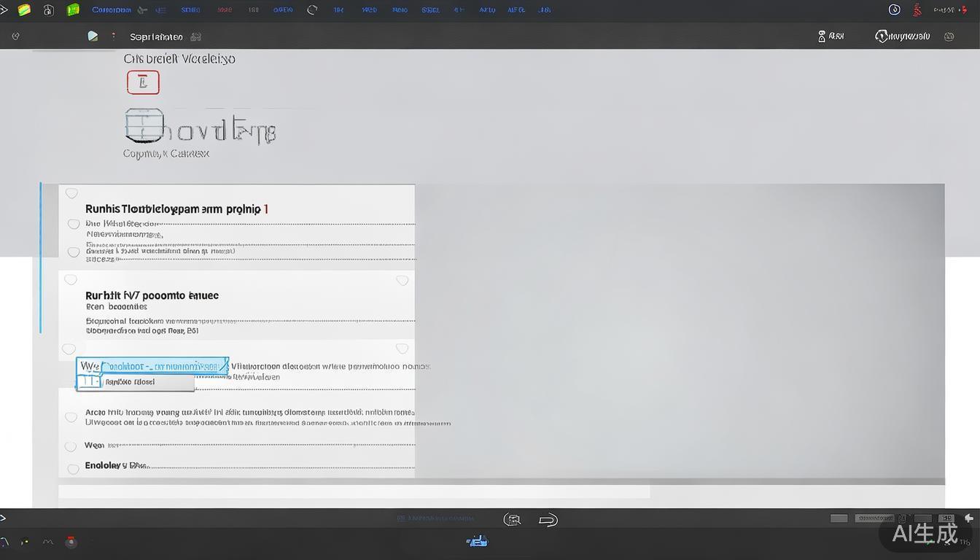Screen dimensions: 980x560
Task: Click the red circular icon in bottom-left taskbar
Action: (71, 542)
